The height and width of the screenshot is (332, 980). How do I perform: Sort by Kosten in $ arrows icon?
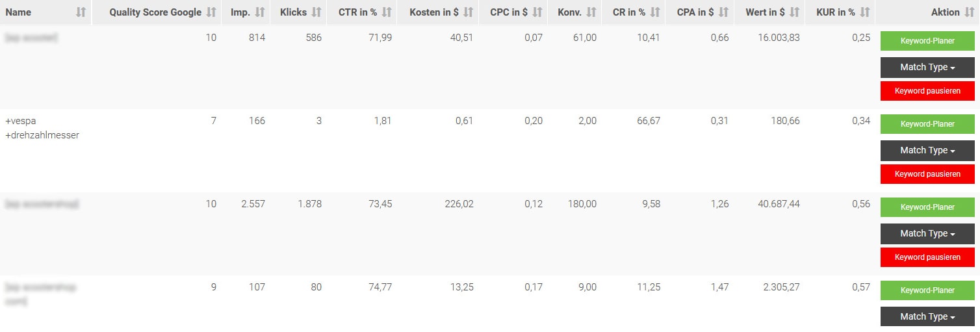point(469,12)
